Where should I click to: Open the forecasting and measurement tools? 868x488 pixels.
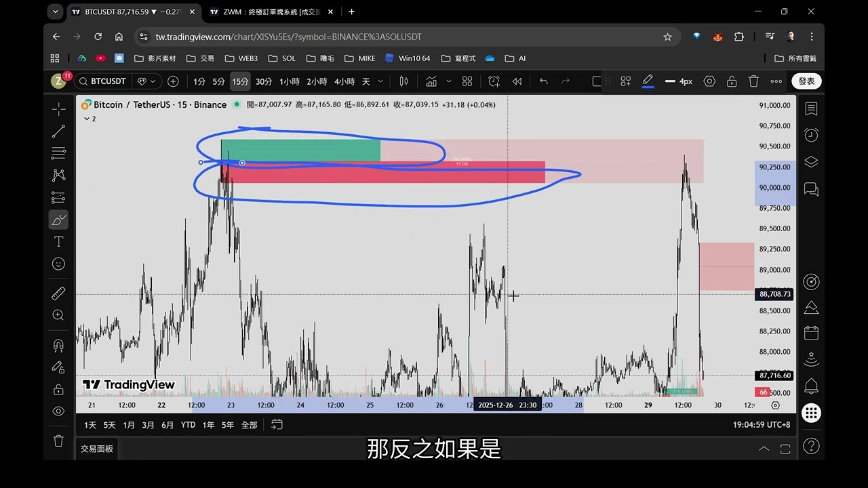[x=59, y=198]
